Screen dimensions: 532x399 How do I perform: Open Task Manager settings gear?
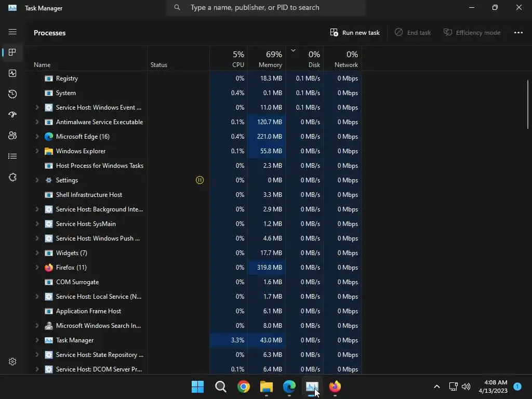point(12,362)
